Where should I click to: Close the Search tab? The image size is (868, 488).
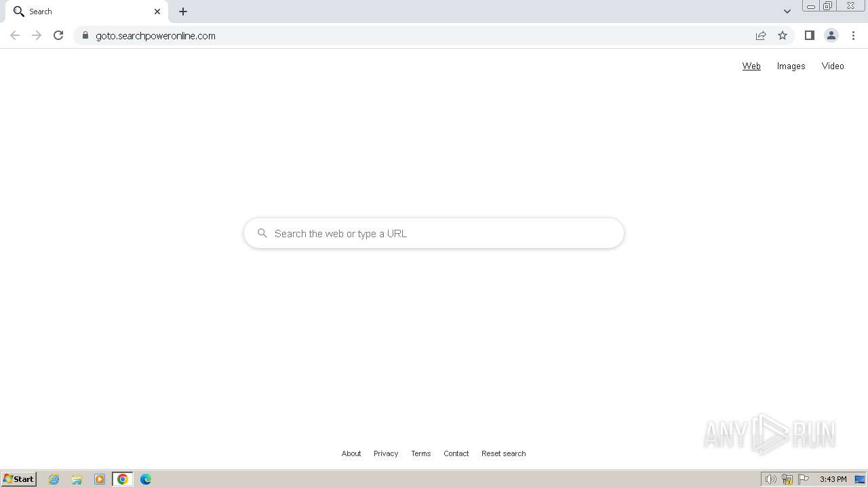[x=157, y=12]
